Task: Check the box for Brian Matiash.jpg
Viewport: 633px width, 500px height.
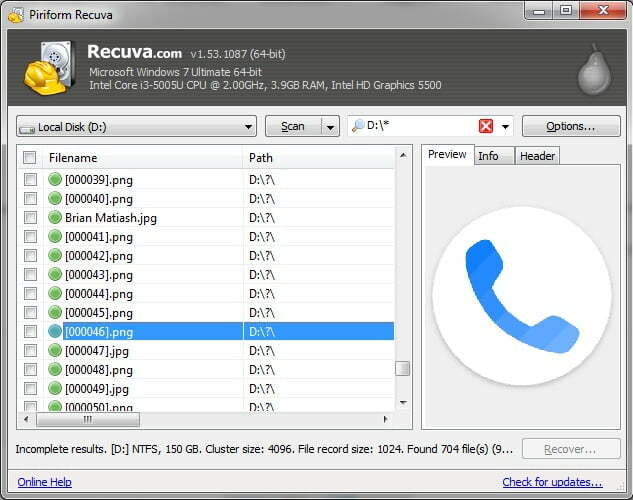Action: coord(30,218)
